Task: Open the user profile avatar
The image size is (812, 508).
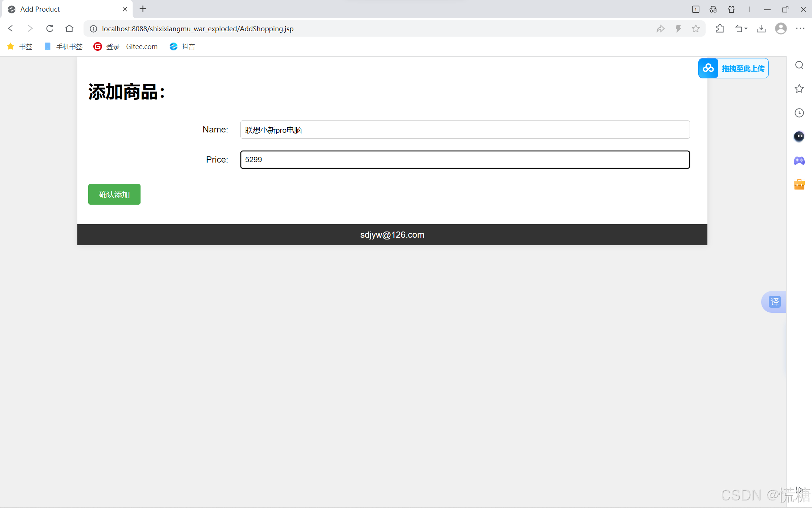Action: click(x=781, y=28)
